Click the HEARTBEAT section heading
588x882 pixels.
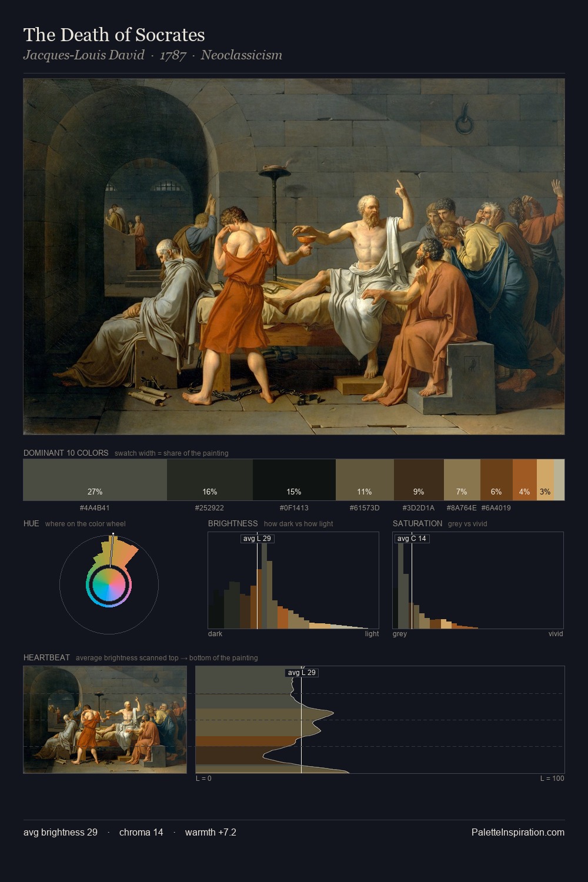(x=46, y=657)
